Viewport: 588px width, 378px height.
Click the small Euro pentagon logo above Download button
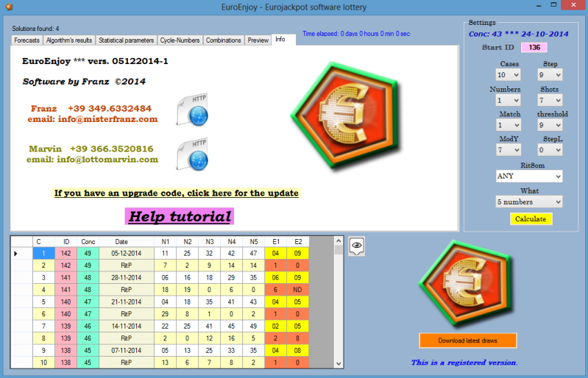(x=466, y=284)
